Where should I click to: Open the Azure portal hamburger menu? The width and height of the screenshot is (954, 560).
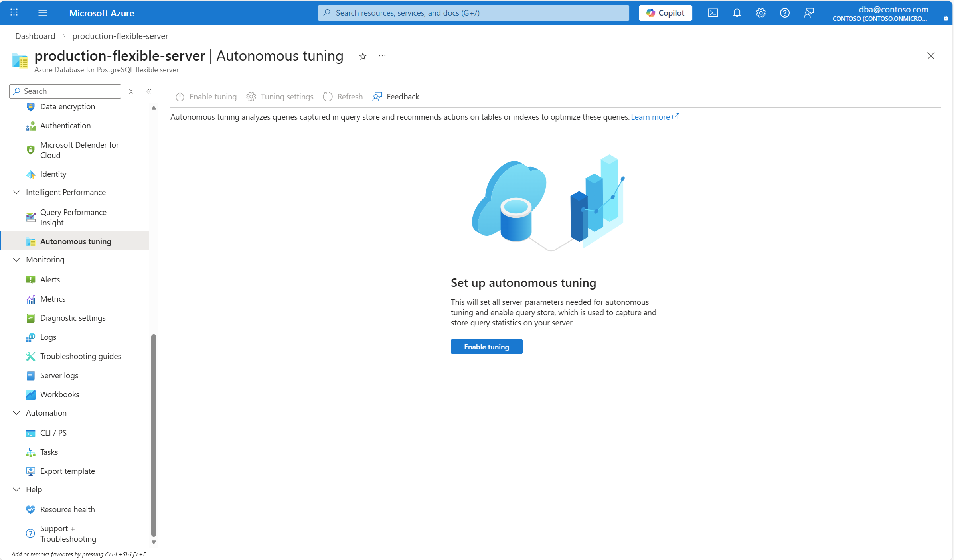[x=43, y=13]
